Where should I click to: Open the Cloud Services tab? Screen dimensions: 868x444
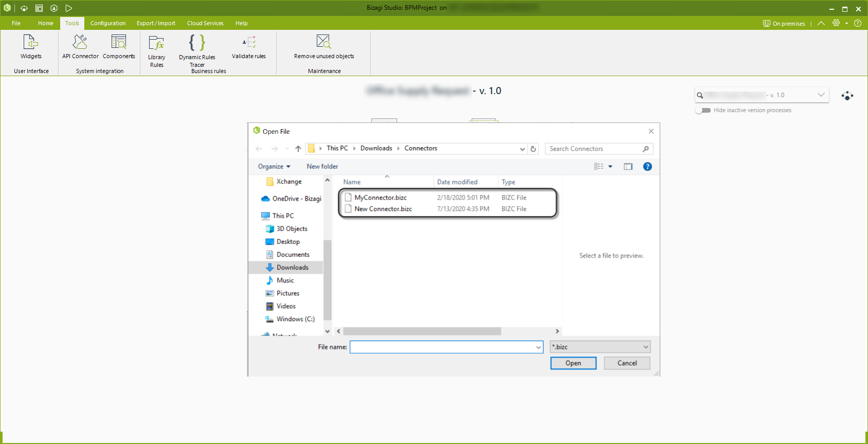pyautogui.click(x=205, y=23)
